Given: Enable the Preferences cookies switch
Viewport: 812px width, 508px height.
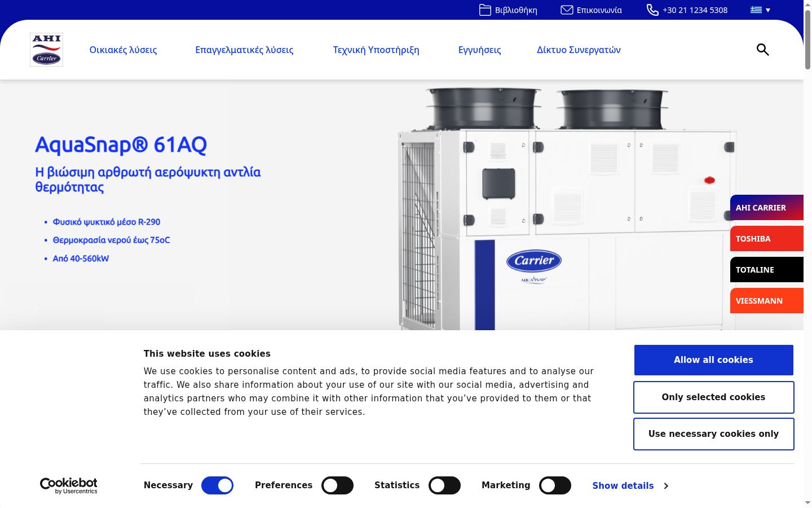Looking at the screenshot, I should [x=337, y=485].
